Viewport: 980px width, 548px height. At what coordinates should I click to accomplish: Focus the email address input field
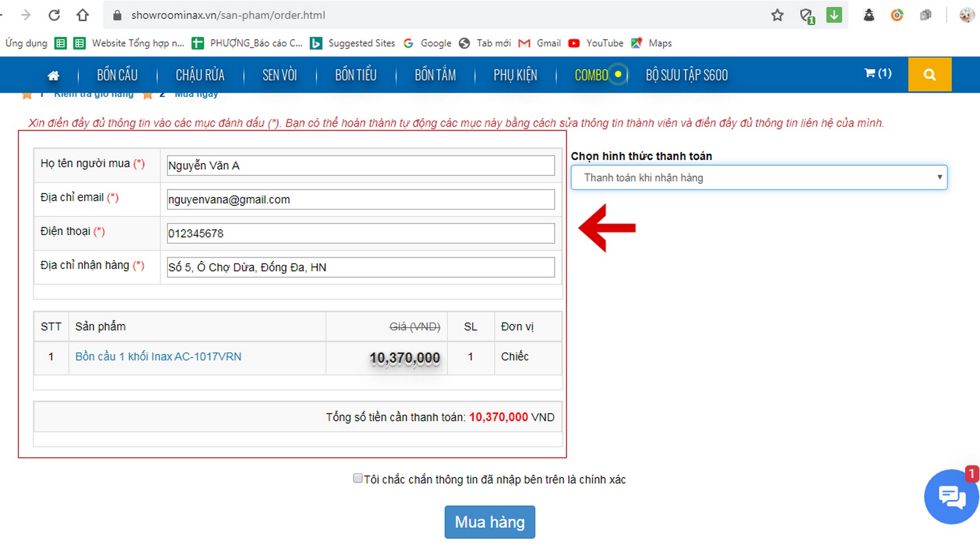[360, 200]
